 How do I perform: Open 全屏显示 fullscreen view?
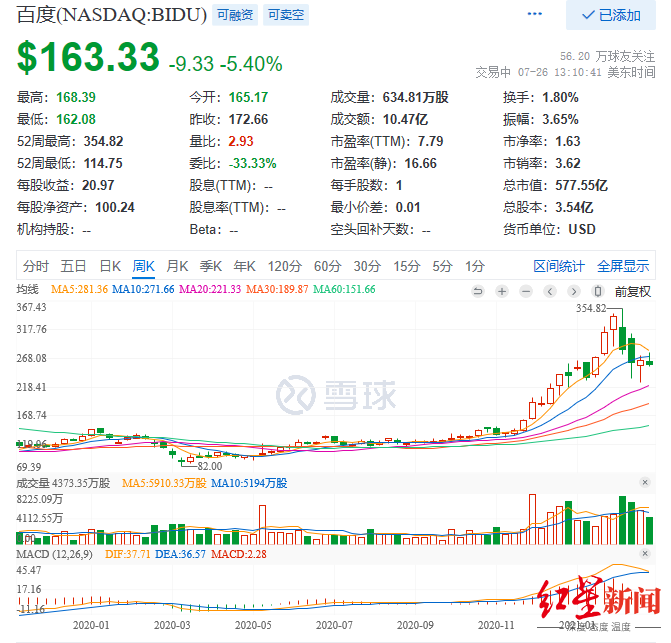tap(623, 266)
